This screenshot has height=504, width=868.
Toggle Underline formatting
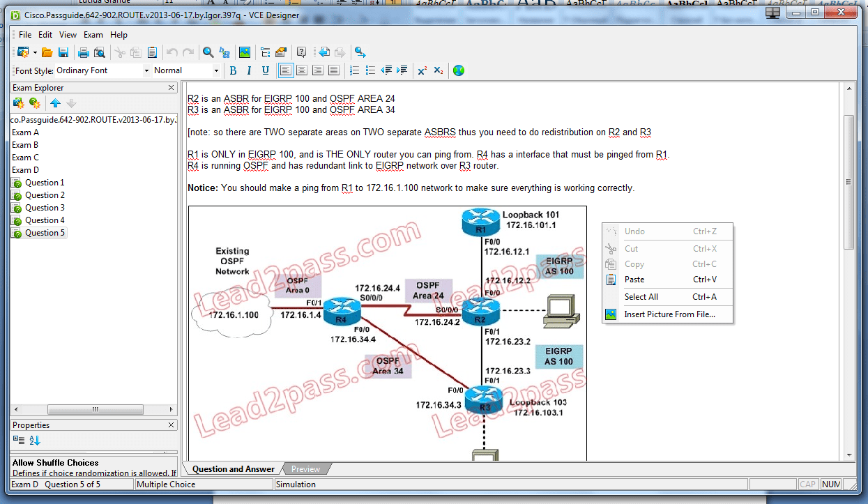pyautogui.click(x=265, y=70)
